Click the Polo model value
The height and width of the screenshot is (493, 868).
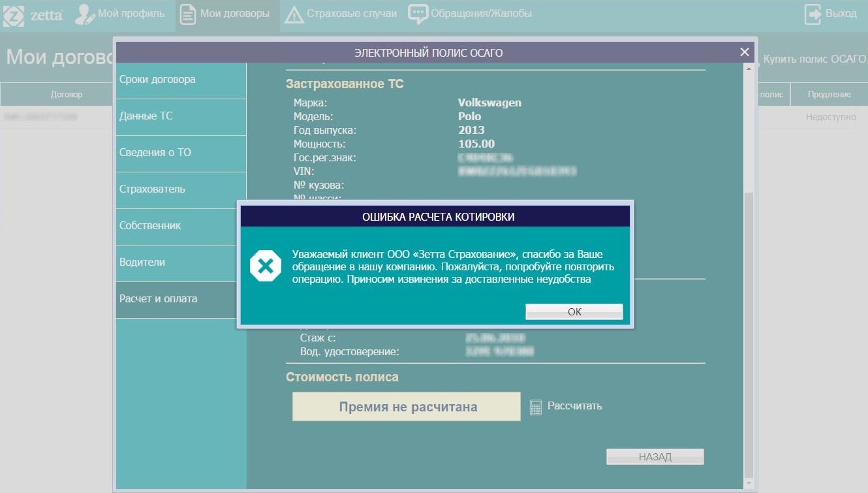pyautogui.click(x=469, y=116)
